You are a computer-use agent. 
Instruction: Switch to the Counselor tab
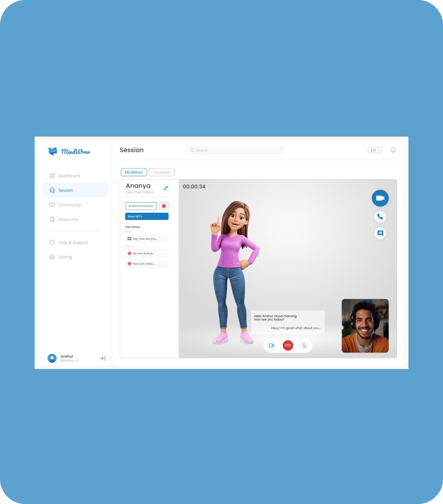click(162, 172)
